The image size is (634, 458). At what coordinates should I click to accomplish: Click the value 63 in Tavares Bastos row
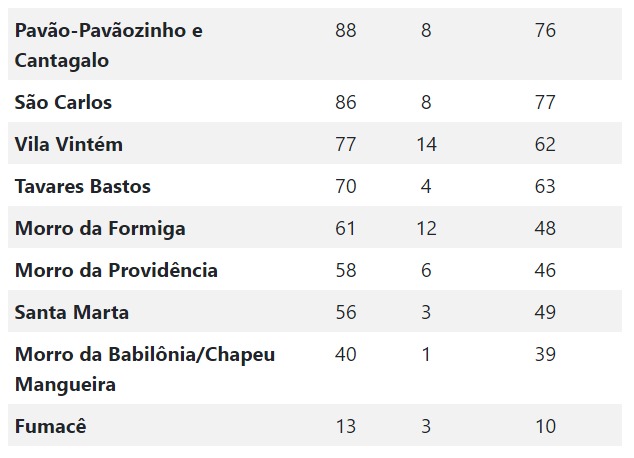(x=545, y=186)
